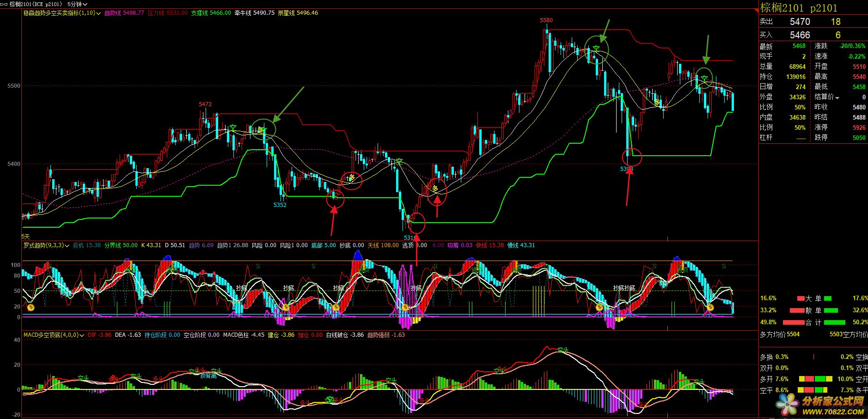Click the chain link icon beside 棕榈2101

click(4, 4)
